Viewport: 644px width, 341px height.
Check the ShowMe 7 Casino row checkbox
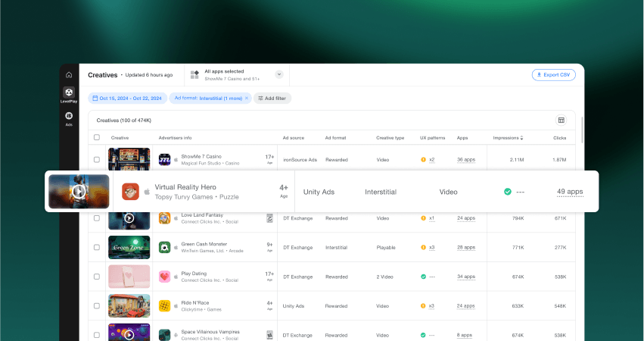tap(97, 160)
